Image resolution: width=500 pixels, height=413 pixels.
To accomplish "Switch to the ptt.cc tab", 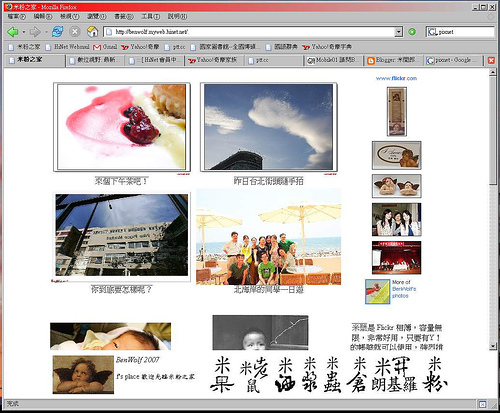I will 274,60.
